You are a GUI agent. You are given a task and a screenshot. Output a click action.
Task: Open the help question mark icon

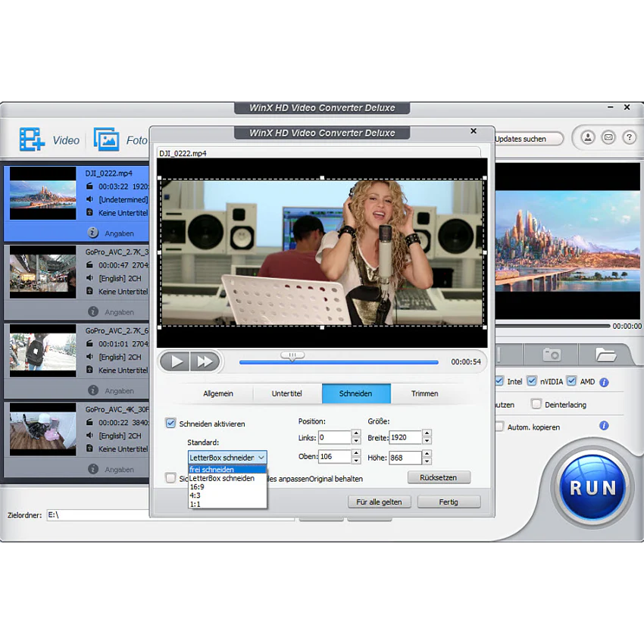(x=629, y=138)
